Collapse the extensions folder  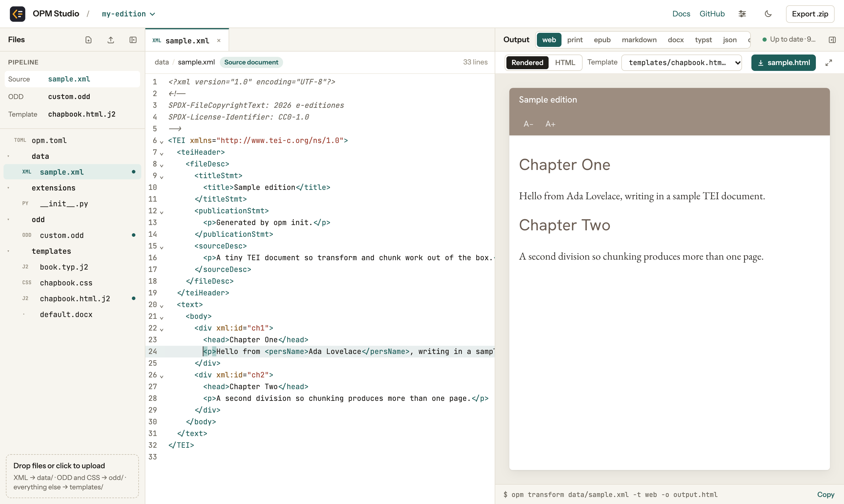click(8, 188)
